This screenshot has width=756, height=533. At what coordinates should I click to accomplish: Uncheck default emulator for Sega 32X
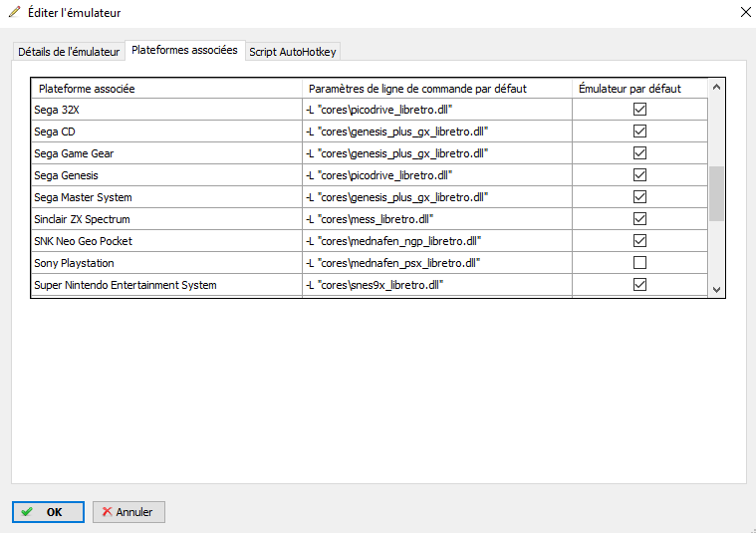tap(639, 110)
